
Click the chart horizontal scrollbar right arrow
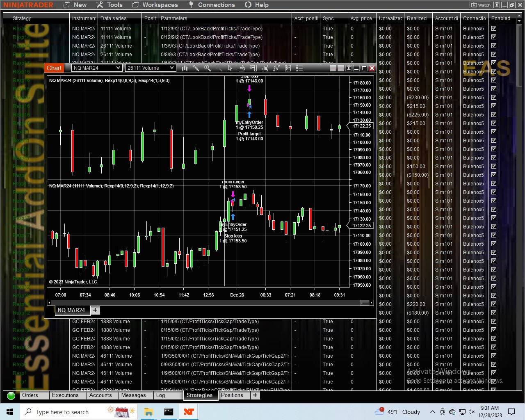point(371,303)
